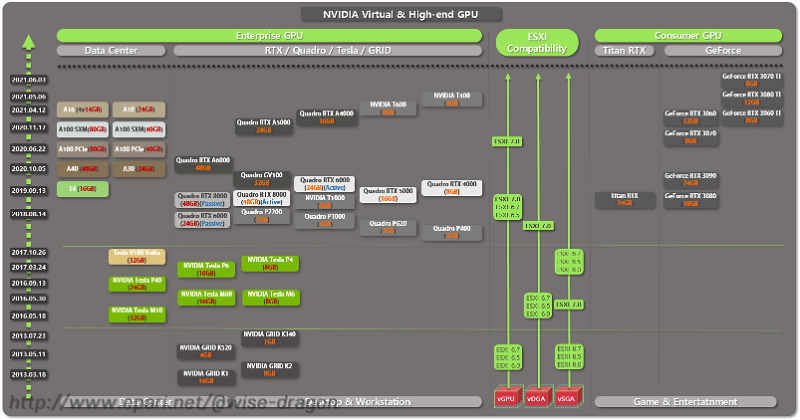Click the 2017.03.24 date label

point(29,267)
